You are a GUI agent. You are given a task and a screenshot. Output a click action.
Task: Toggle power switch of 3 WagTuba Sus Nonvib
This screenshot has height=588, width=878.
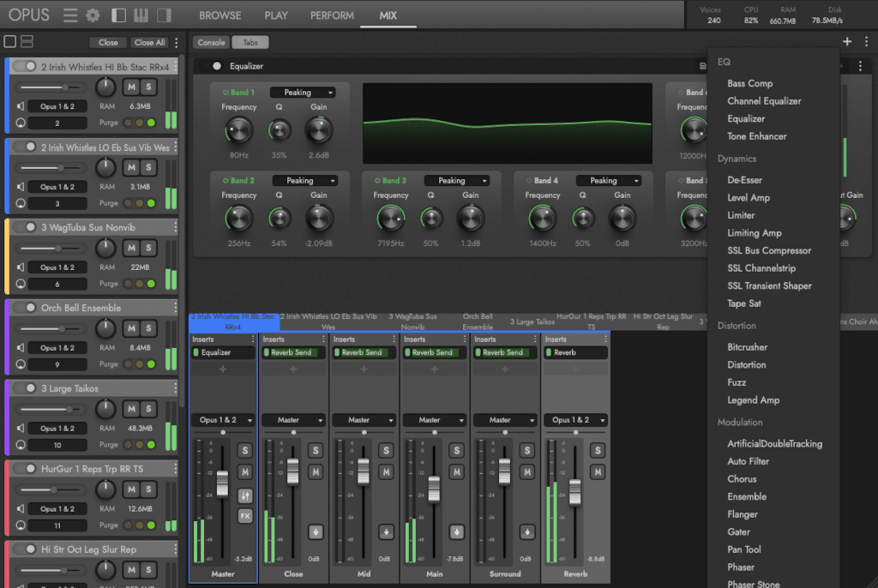25,227
